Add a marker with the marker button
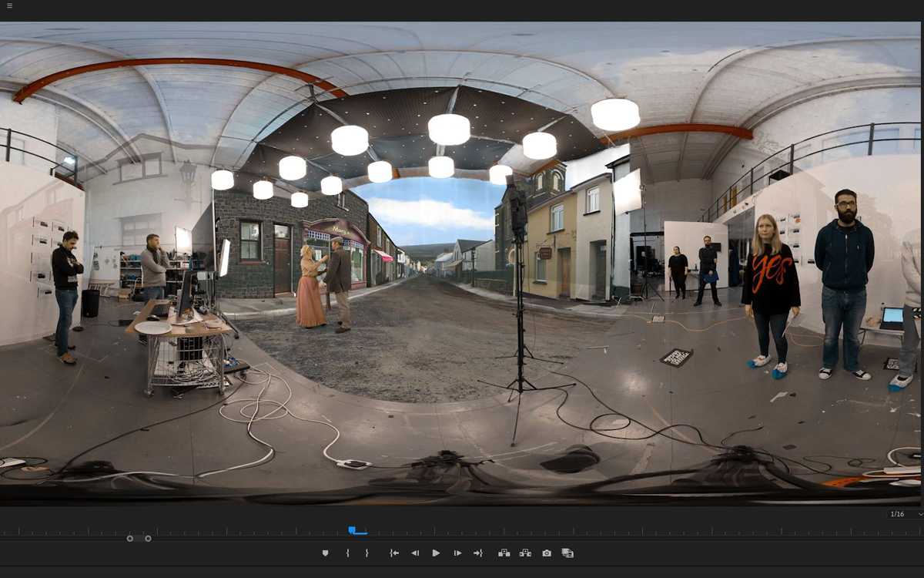The height and width of the screenshot is (578, 924). [326, 553]
